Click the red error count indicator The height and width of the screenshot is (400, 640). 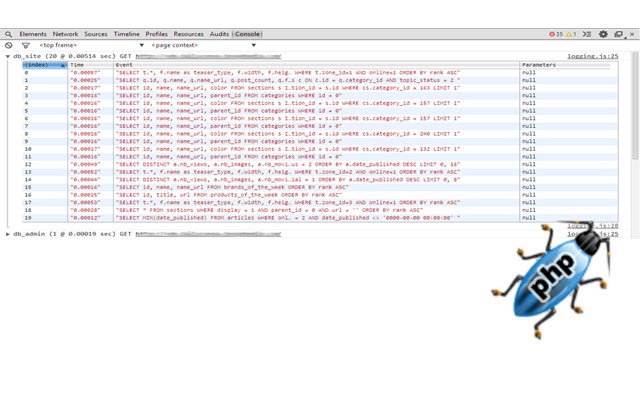coord(556,34)
